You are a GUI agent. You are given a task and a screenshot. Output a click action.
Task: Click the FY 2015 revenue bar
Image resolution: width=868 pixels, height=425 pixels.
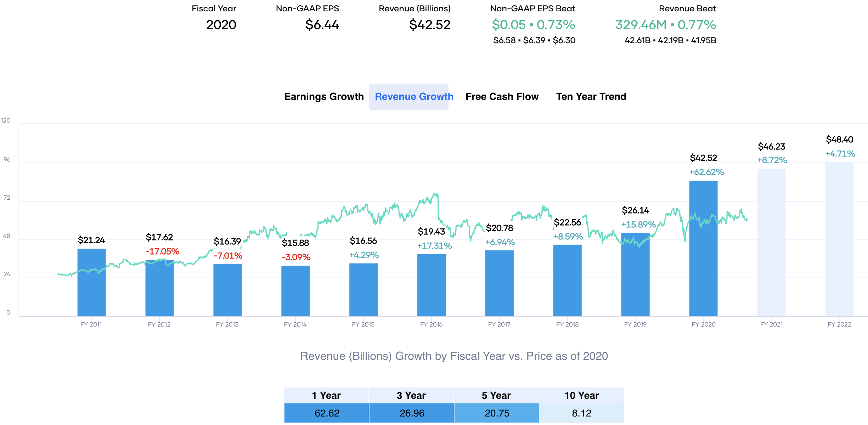[363, 290]
